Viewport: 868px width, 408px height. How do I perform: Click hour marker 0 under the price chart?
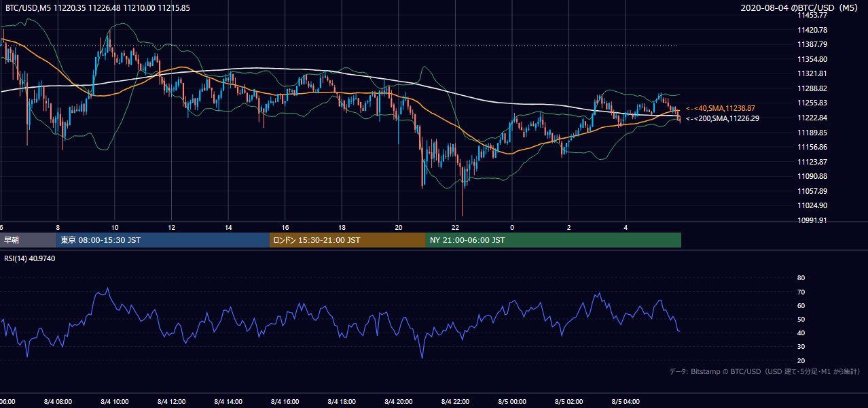coord(512,228)
